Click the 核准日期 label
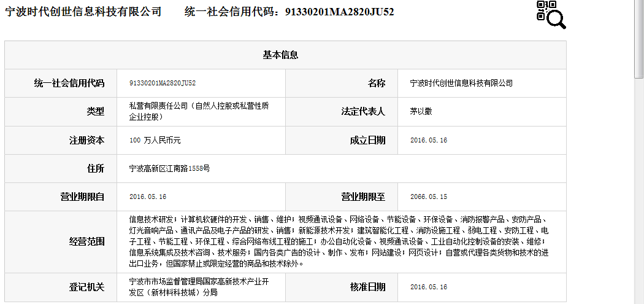 [x=367, y=287]
